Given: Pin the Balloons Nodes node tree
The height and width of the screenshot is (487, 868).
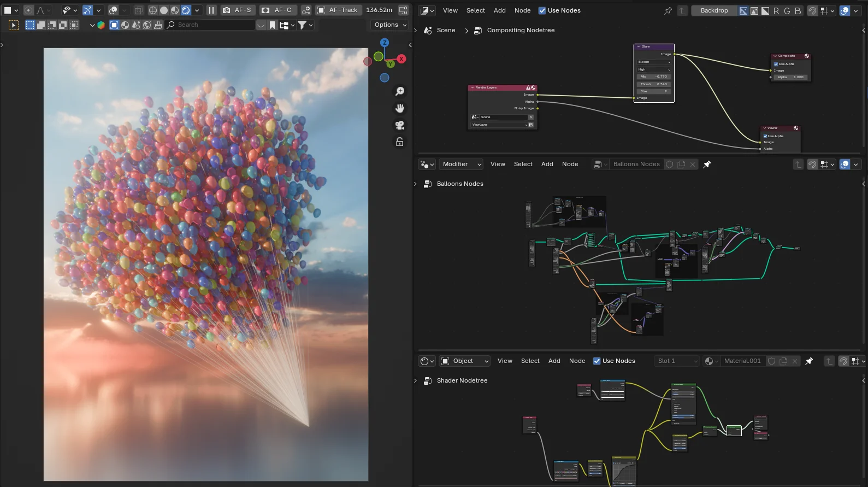Looking at the screenshot, I should point(707,164).
